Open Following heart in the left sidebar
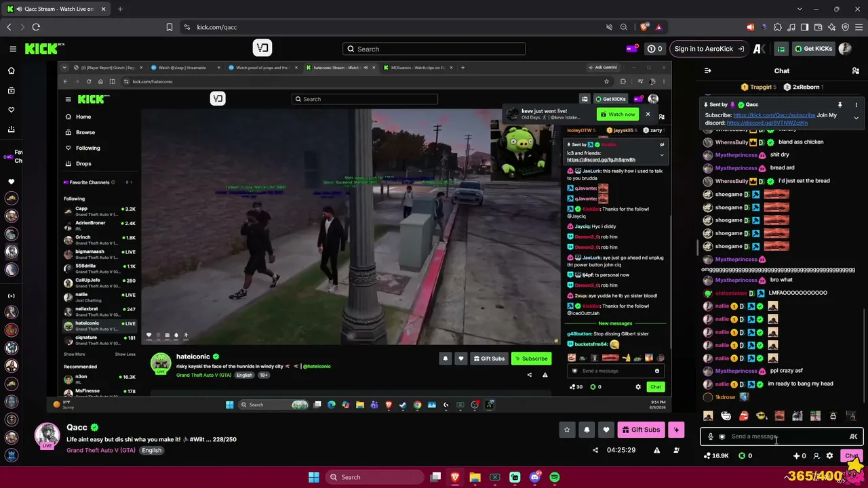The width and height of the screenshot is (868, 488). coord(11,110)
